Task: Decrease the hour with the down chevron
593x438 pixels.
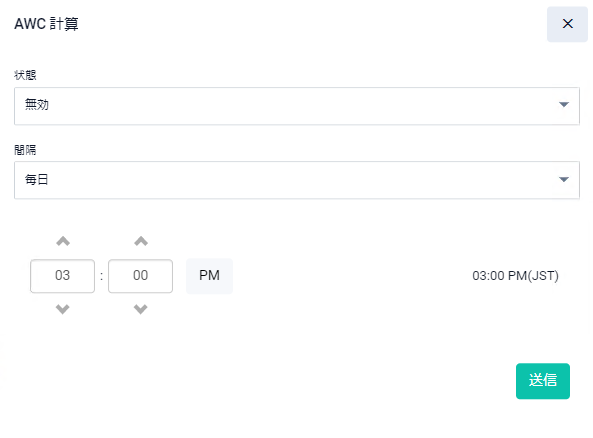Action: tap(63, 309)
